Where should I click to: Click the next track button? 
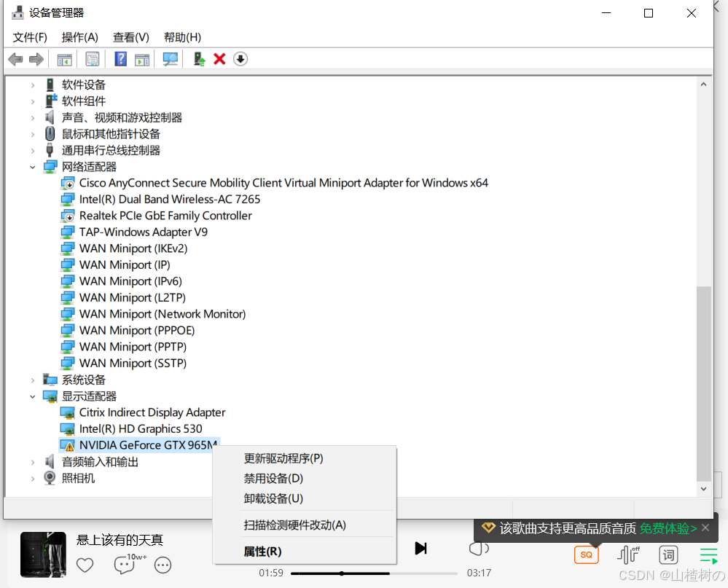pos(420,548)
